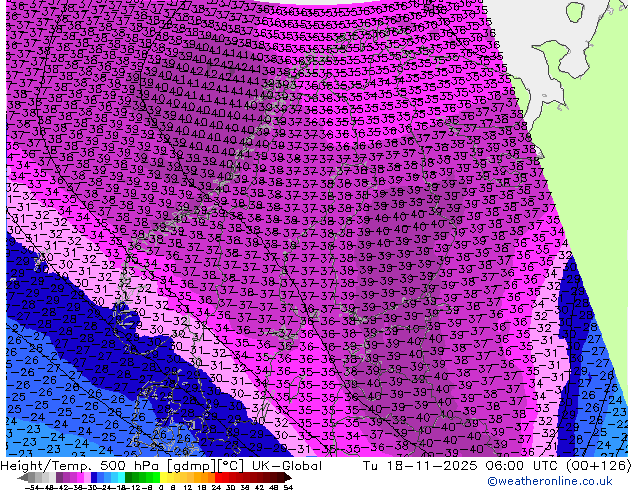634x490 pixels.
Task: Pick the dark purple -42 legend swatch
Action: (59, 477)
